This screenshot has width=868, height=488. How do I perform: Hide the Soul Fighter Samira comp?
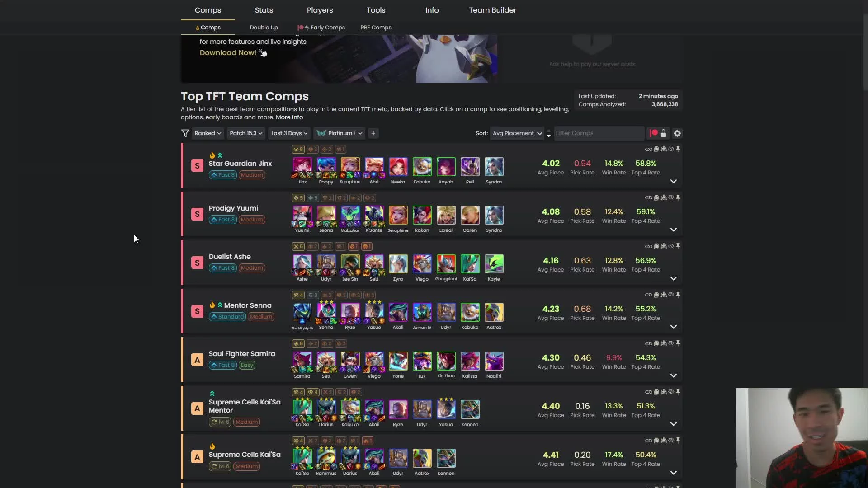tap(671, 343)
